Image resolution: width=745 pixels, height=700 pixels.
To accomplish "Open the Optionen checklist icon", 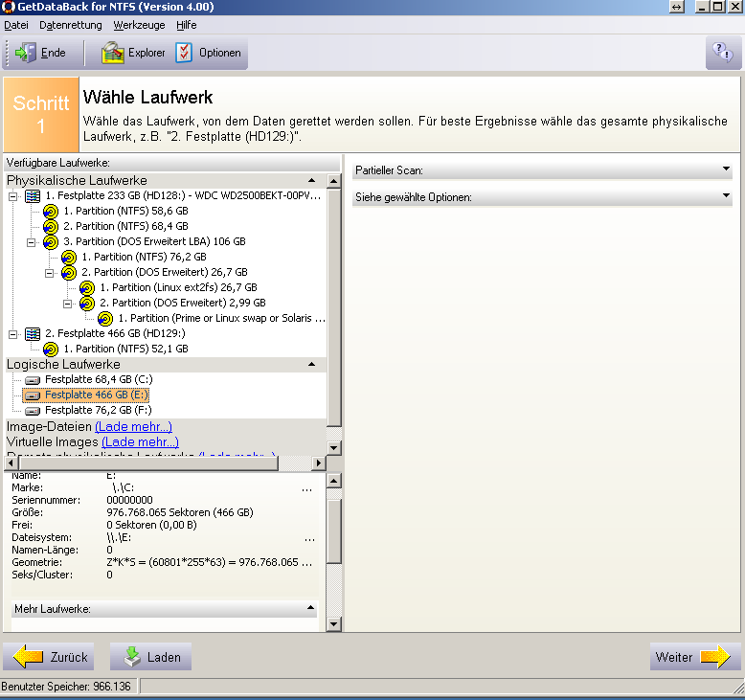I will click(x=184, y=53).
